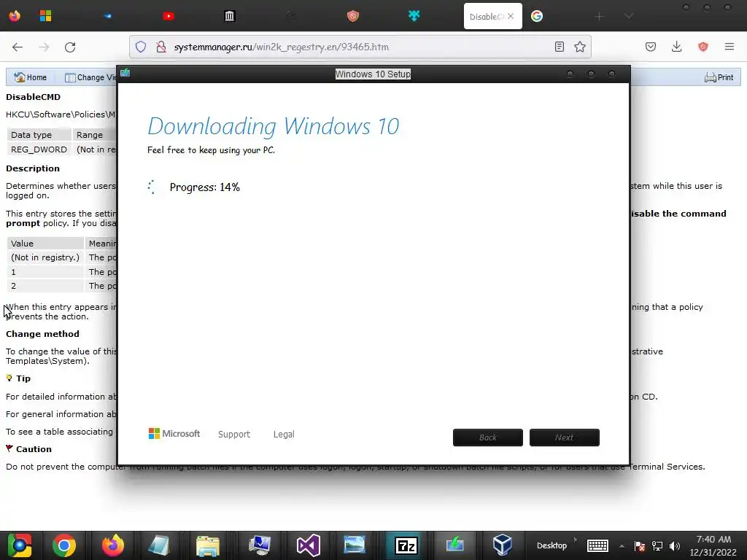The width and height of the screenshot is (747, 560).
Task: Click the Tip lightbulb icon
Action: click(9, 378)
